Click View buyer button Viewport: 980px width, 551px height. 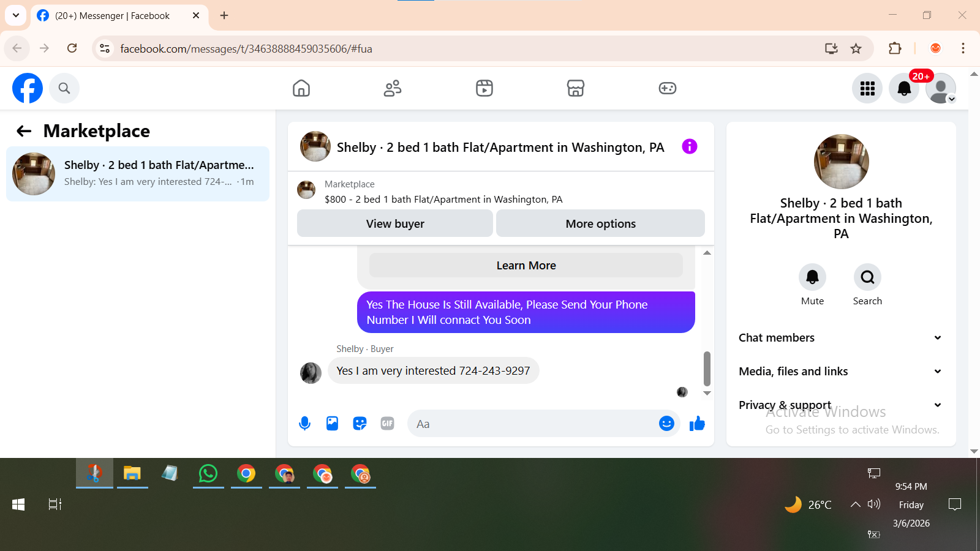[x=395, y=223]
